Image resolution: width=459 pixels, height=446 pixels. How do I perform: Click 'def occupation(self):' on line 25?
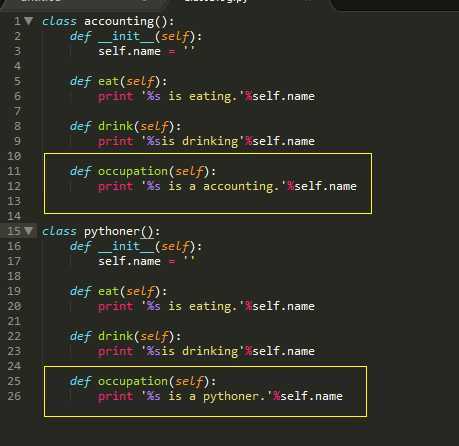tap(143, 381)
